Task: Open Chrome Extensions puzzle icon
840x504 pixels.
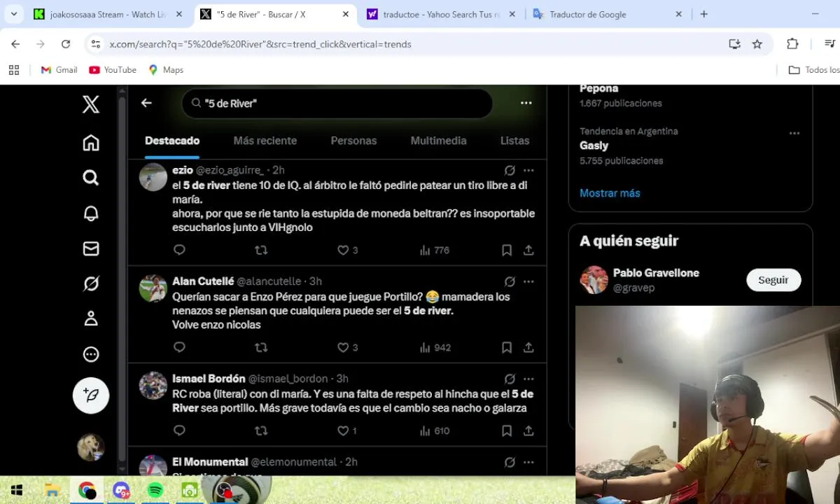Action: click(792, 44)
